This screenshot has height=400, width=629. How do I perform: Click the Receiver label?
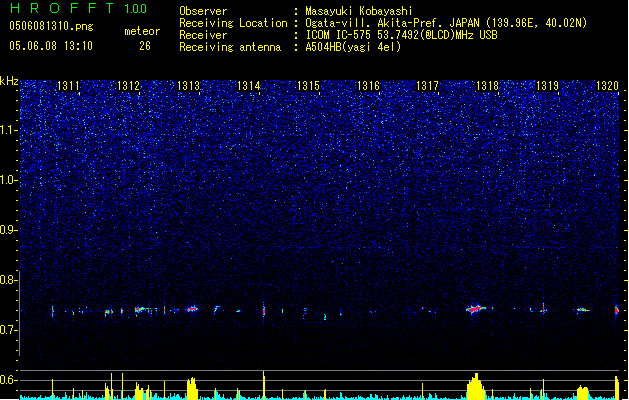click(203, 35)
